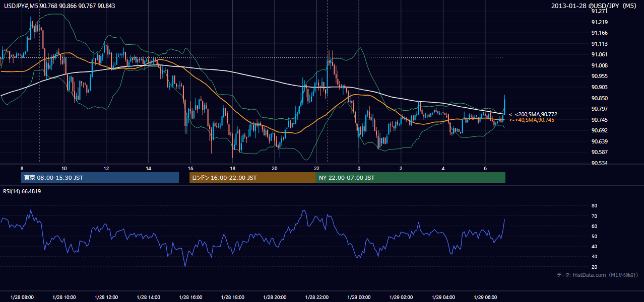Click RSI scale level 80
The width and height of the screenshot is (644, 302).
595,206
